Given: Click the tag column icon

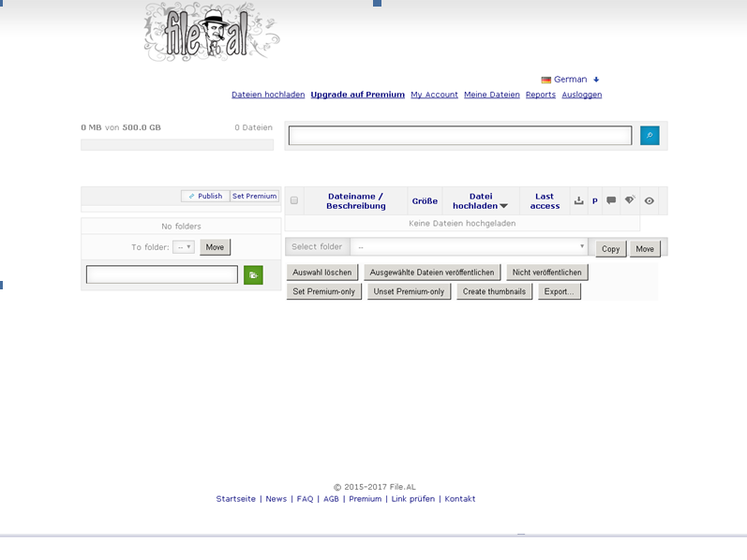Looking at the screenshot, I should pos(630,200).
